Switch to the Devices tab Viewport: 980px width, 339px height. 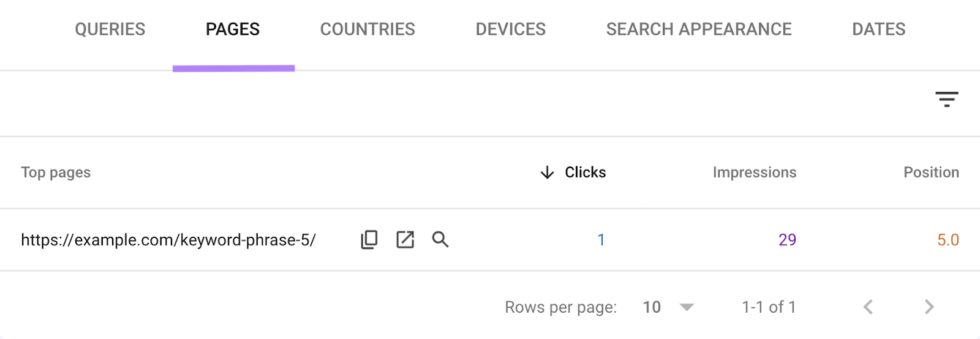[510, 29]
